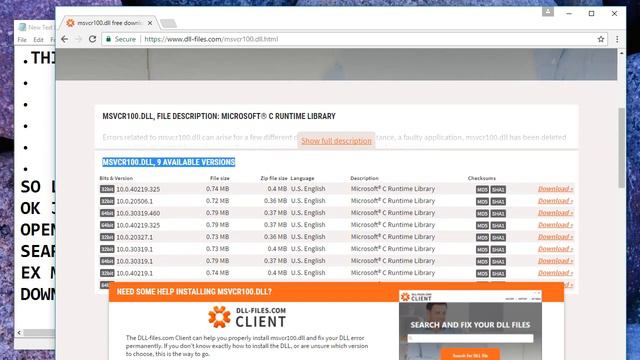Reload the page with the refresh icon

pos(93,39)
